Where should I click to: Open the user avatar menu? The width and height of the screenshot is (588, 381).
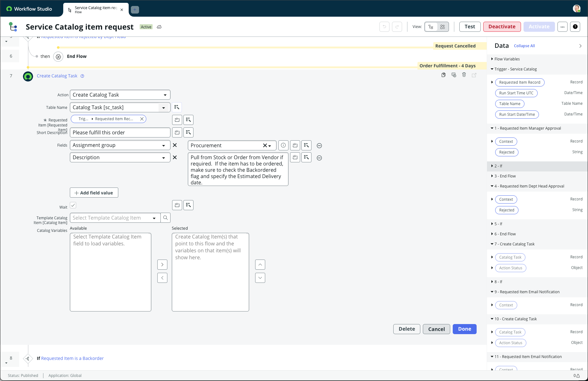576,8
